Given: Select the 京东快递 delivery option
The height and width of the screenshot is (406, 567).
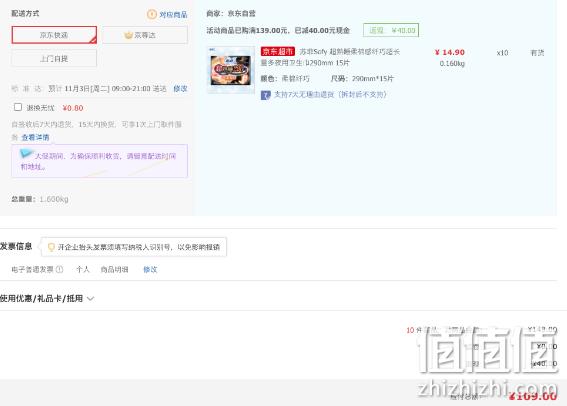Looking at the screenshot, I should [54, 35].
